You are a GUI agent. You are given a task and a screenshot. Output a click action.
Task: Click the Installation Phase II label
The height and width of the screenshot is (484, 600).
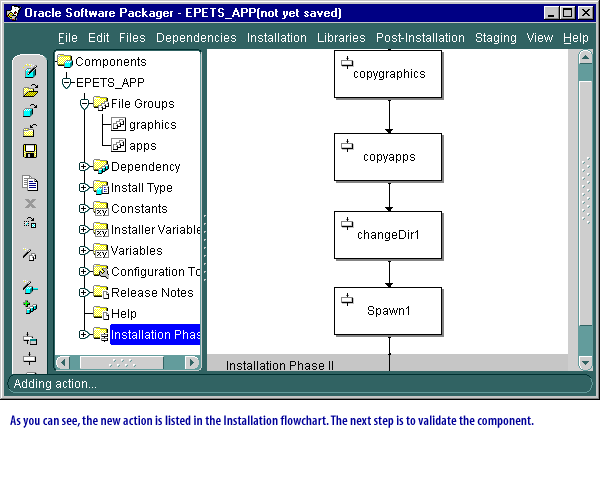(280, 365)
